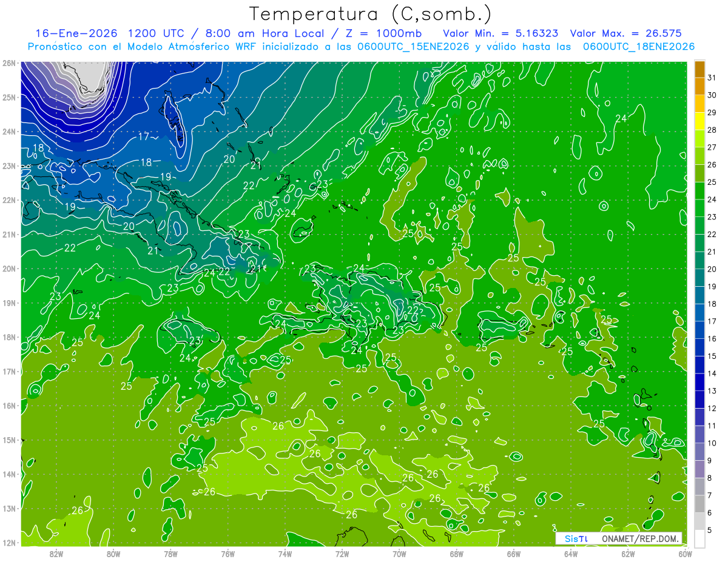
Task: Click the "ONAMET/REP.DOM." credit label
Action: tap(640, 538)
